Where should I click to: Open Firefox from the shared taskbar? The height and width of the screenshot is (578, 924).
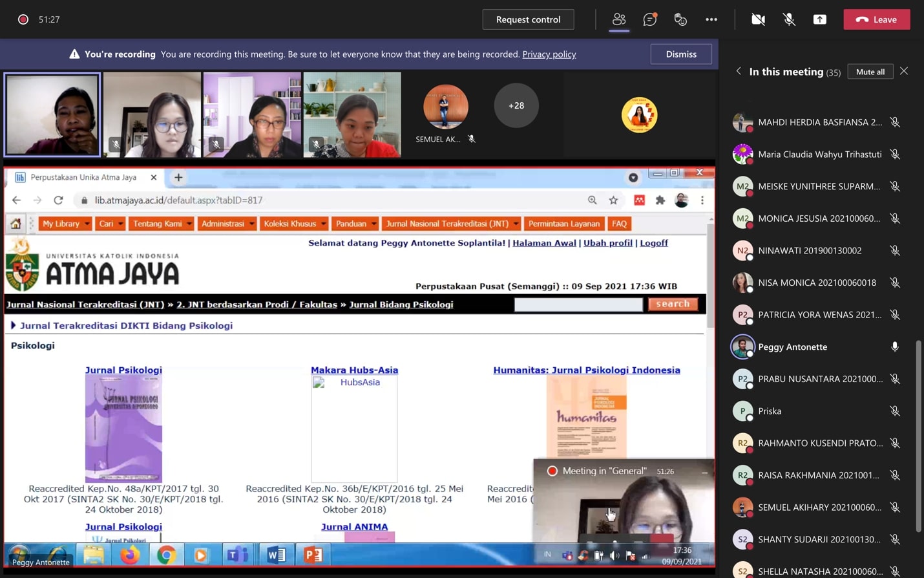(x=130, y=555)
